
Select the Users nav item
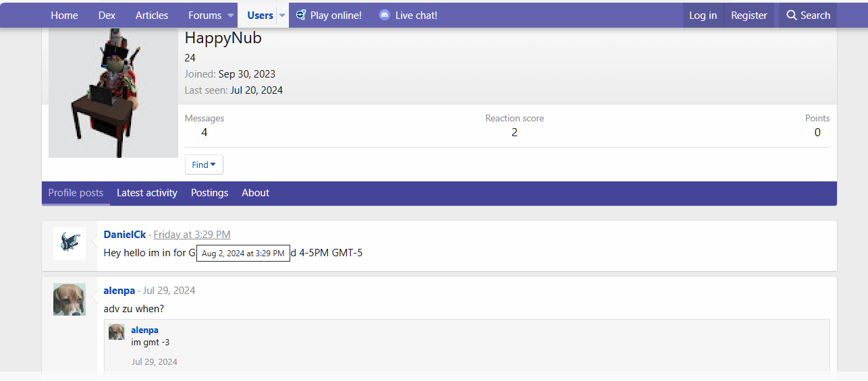tap(260, 15)
